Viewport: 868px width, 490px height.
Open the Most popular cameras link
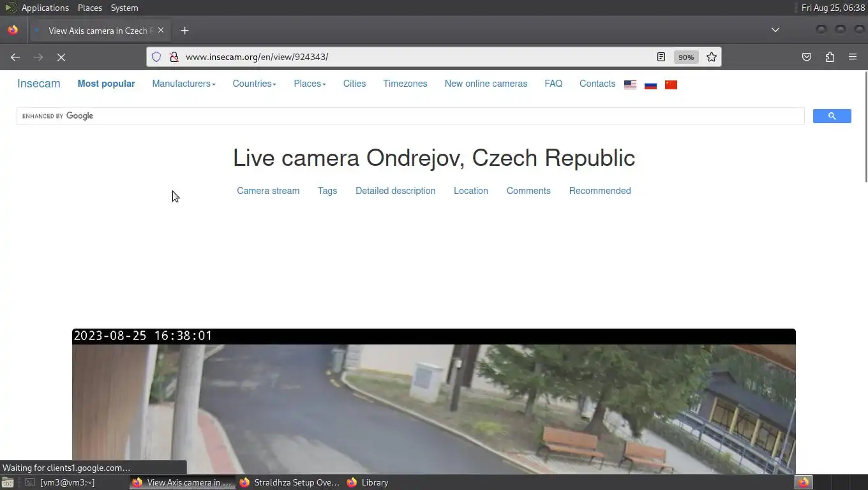tap(106, 84)
